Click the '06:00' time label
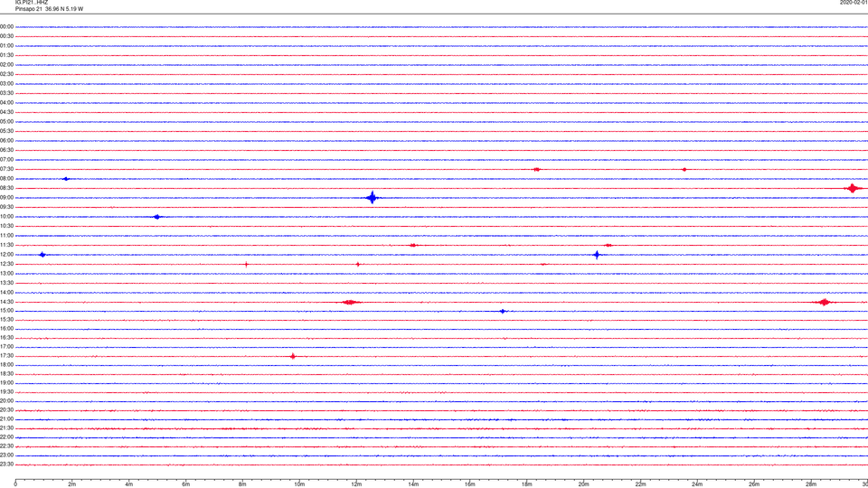The width and height of the screenshot is (868, 488). (x=6, y=141)
